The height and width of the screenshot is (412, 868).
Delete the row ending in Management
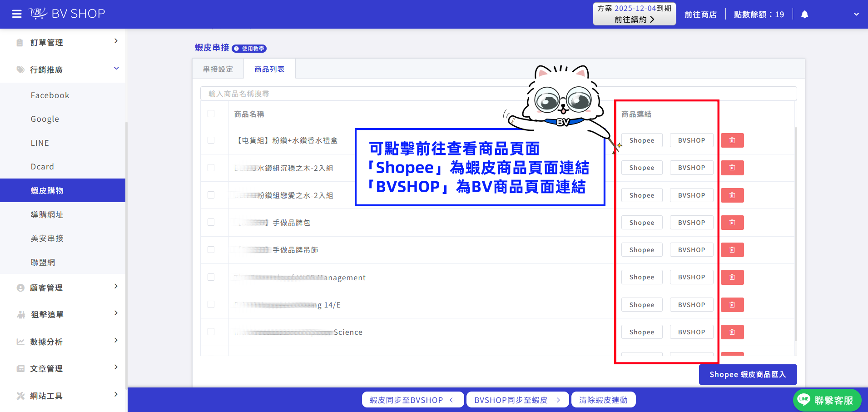coord(732,277)
